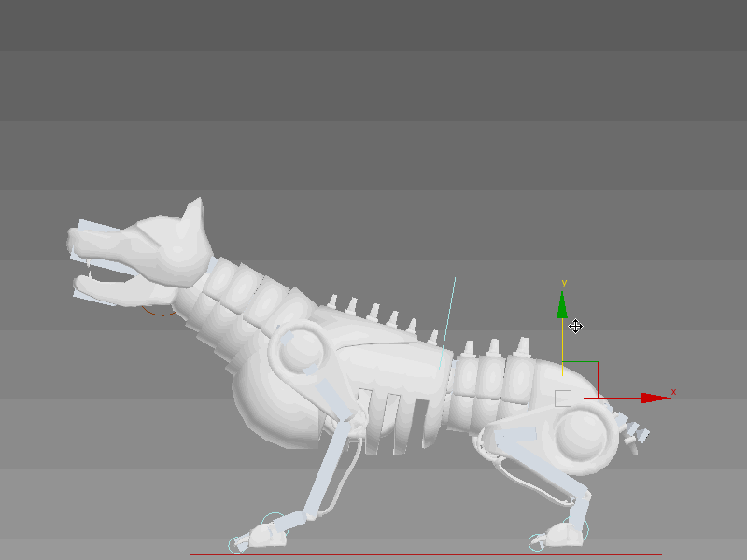This screenshot has height=560, width=747.
Task: Select the round rear hip joint
Action: 582,434
